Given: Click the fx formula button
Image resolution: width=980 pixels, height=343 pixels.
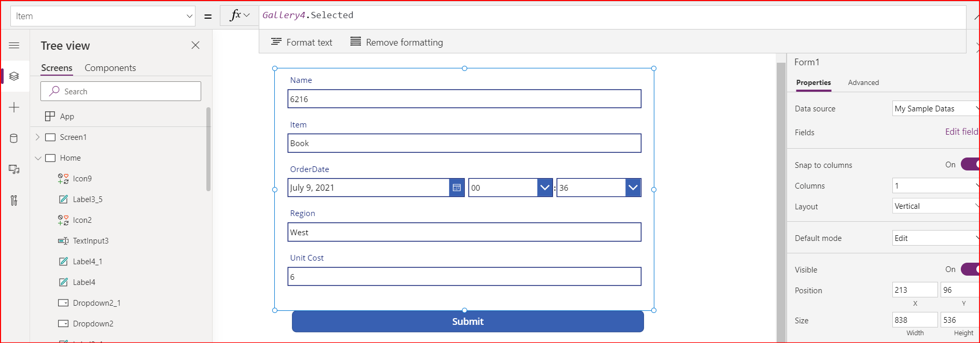Looking at the screenshot, I should click(240, 16).
